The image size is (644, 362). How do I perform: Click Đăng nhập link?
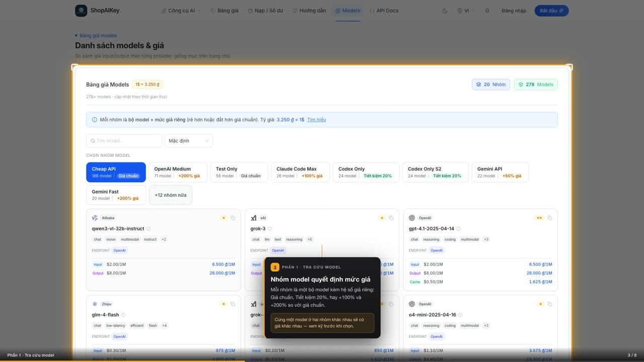point(514,11)
